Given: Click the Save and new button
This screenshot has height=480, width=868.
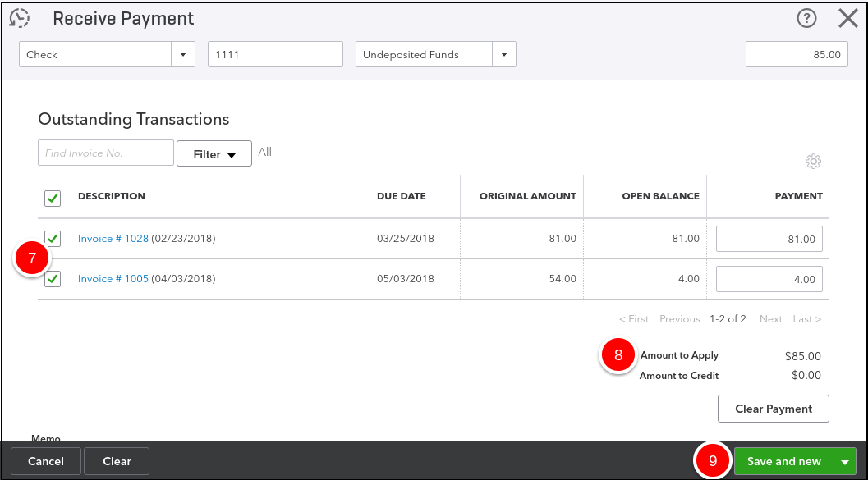Looking at the screenshot, I should click(783, 461).
